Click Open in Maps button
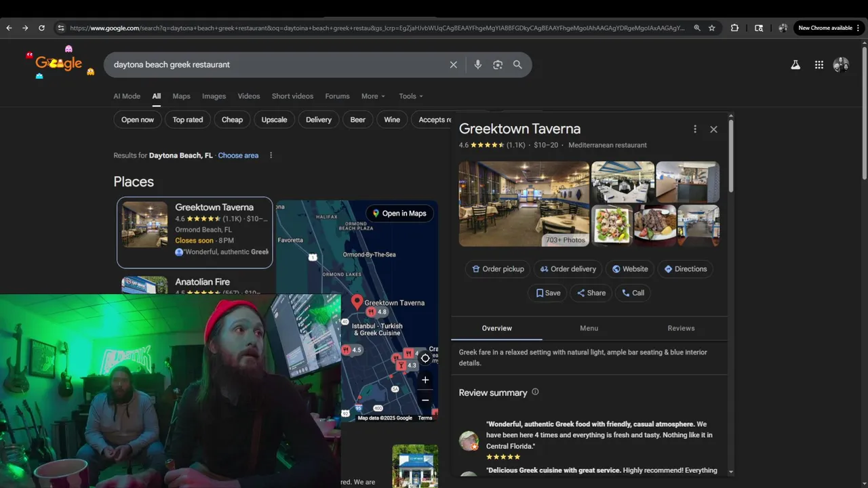This screenshot has width=868, height=488. click(399, 213)
